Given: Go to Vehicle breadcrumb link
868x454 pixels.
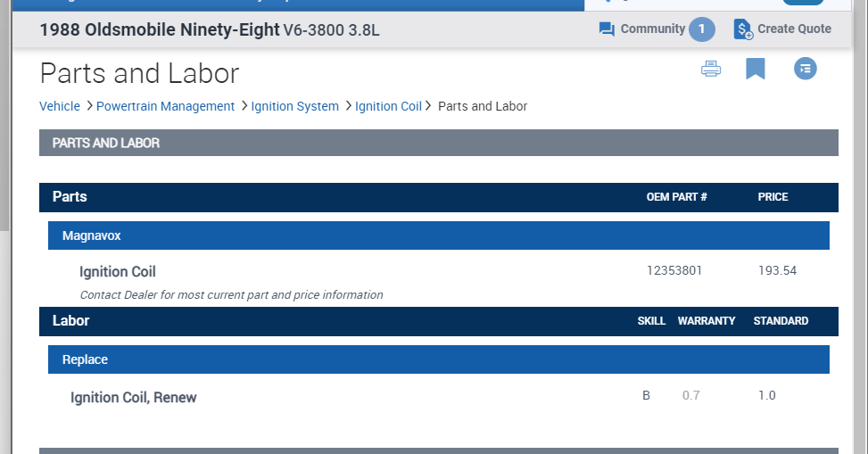Looking at the screenshot, I should [x=60, y=106].
